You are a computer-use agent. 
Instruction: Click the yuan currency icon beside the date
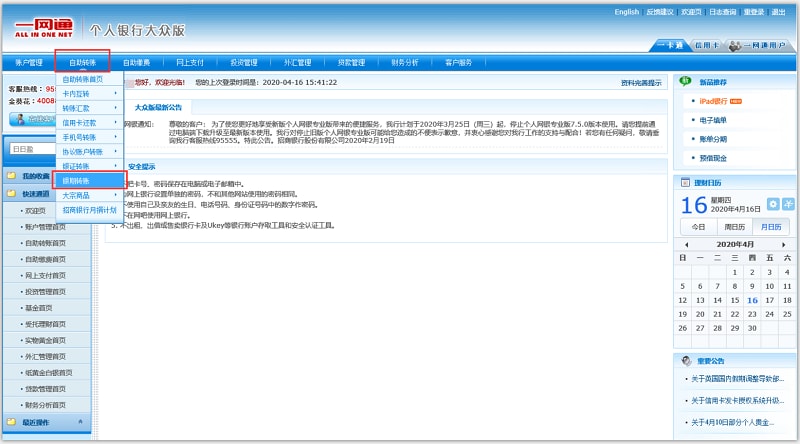(788, 204)
